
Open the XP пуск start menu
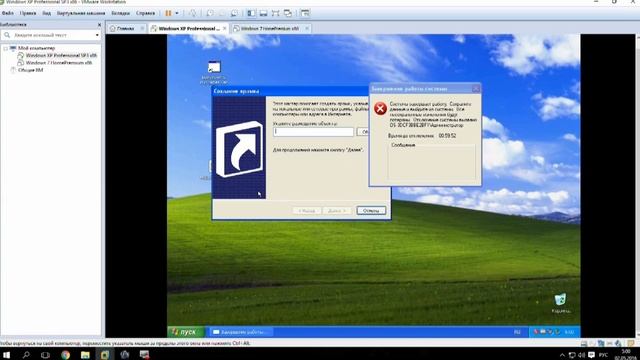186,332
